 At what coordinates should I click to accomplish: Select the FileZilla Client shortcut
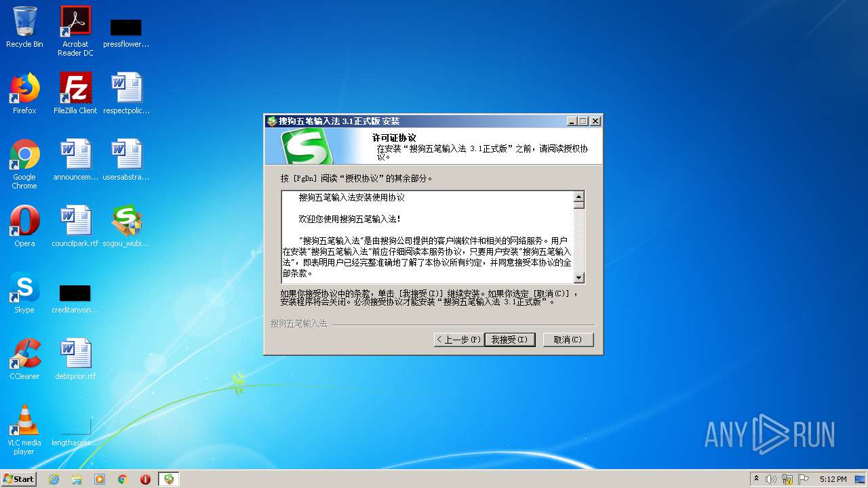(x=75, y=94)
